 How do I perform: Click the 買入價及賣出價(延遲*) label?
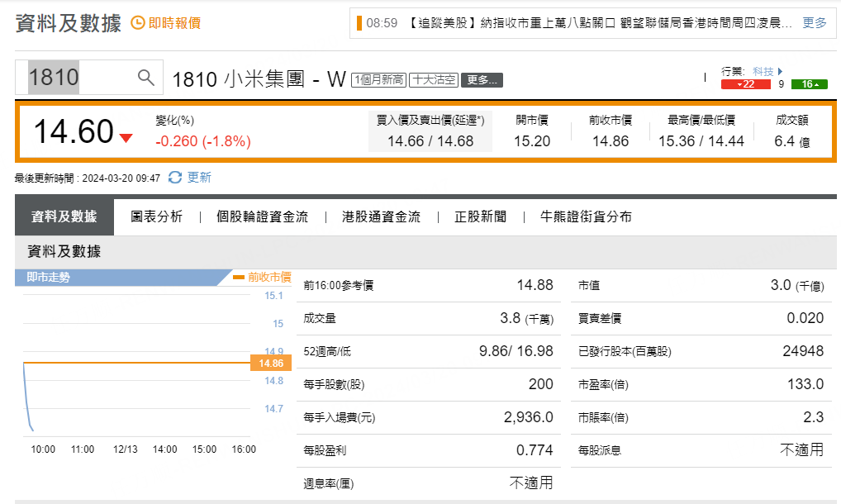pyautogui.click(x=430, y=120)
